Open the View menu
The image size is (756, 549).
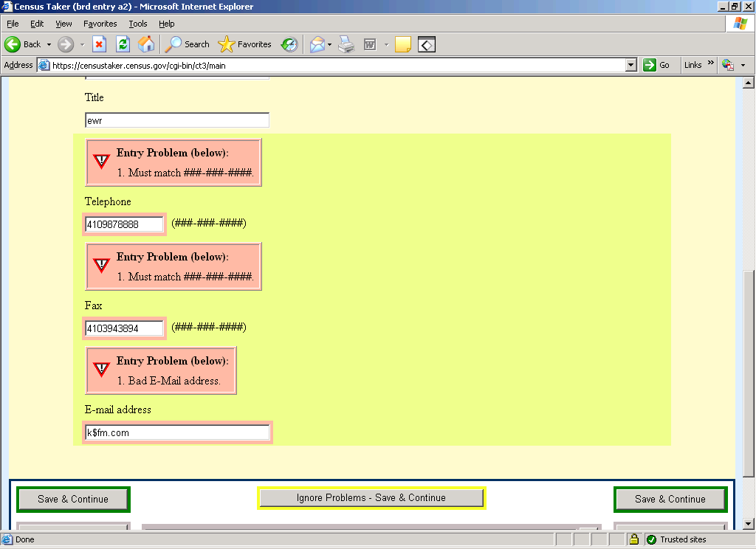63,24
